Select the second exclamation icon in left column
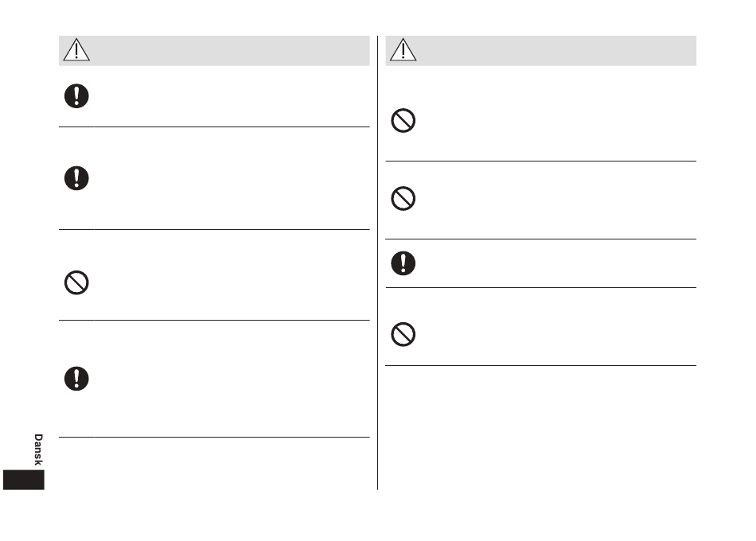Screen dimensions: 756x541 [76, 178]
